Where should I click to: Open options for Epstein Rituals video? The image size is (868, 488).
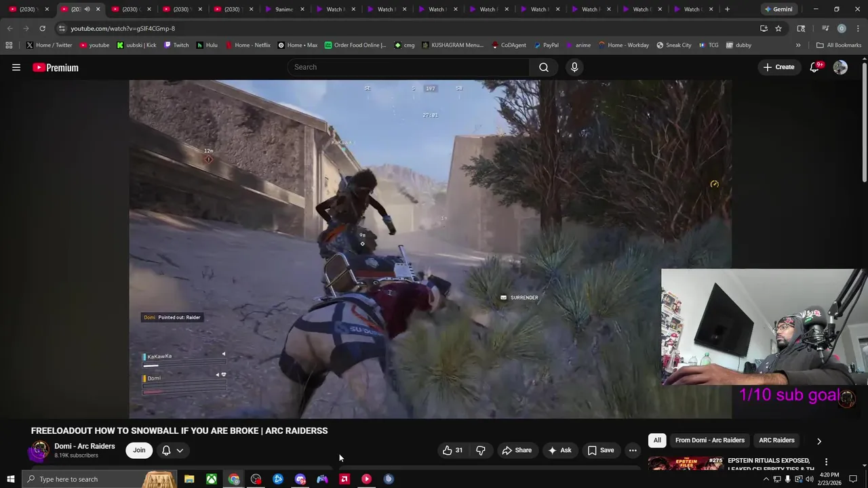pos(826,462)
